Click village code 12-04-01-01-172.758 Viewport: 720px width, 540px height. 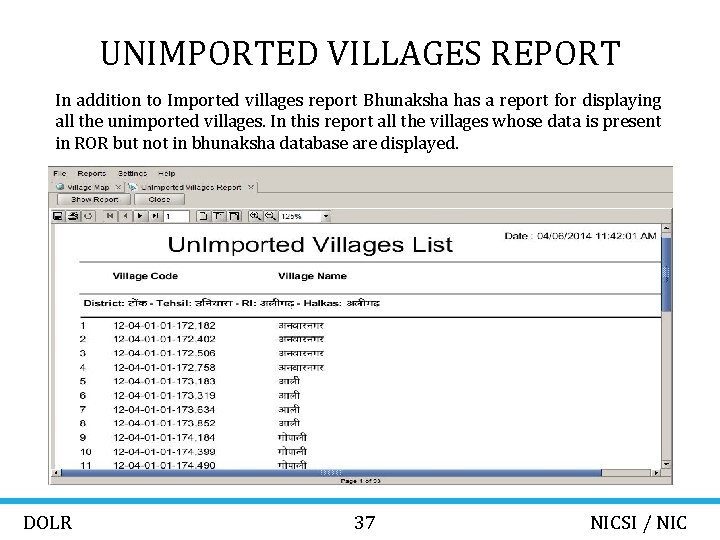164,368
